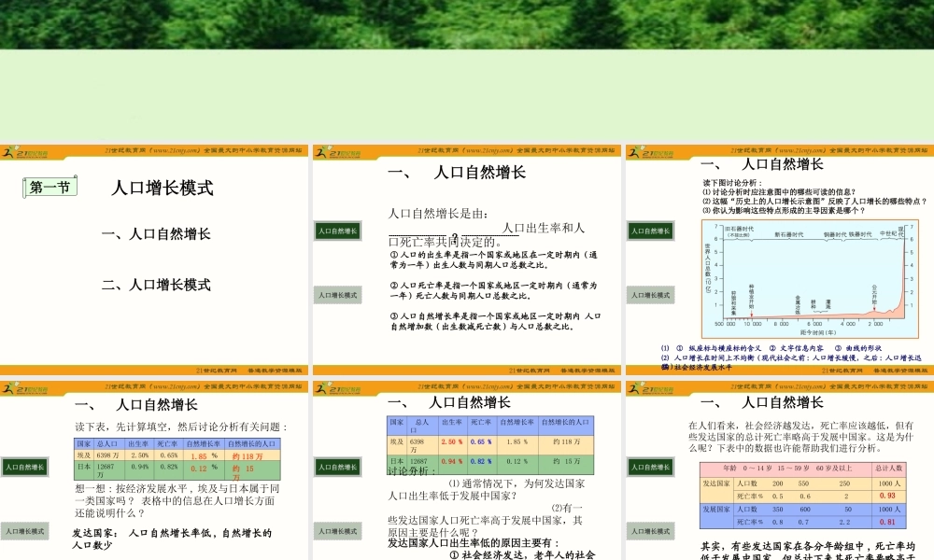Image resolution: width=934 pixels, height=560 pixels.
Task: Click the 人口增长模式 button on the 讨论分析 slide
Action: pyautogui.click(x=338, y=531)
